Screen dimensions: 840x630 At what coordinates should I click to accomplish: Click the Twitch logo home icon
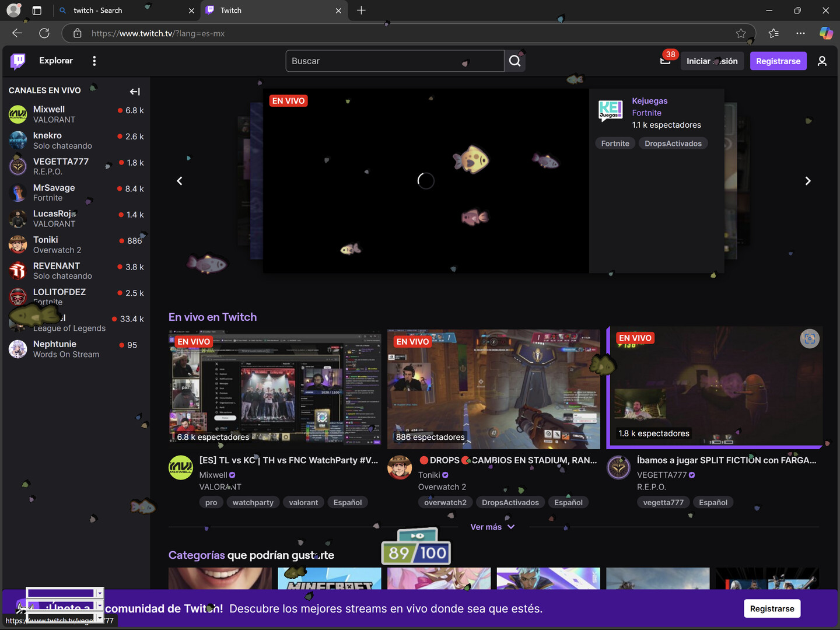click(x=18, y=61)
